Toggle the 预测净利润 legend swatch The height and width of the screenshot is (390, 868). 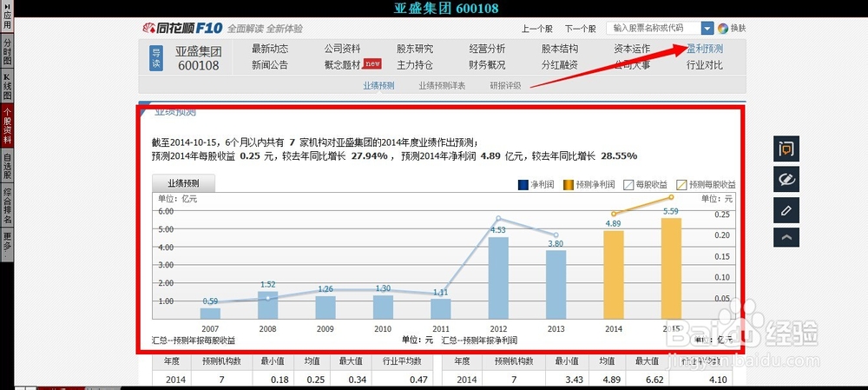click(x=568, y=184)
